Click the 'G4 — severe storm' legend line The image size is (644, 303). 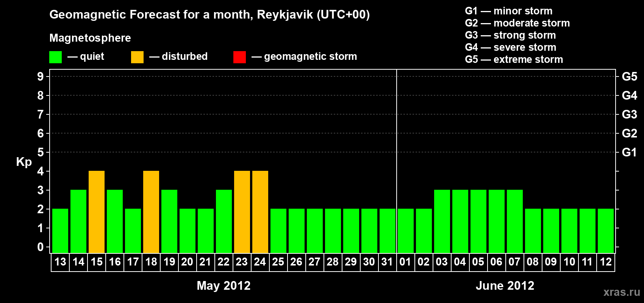(x=511, y=47)
